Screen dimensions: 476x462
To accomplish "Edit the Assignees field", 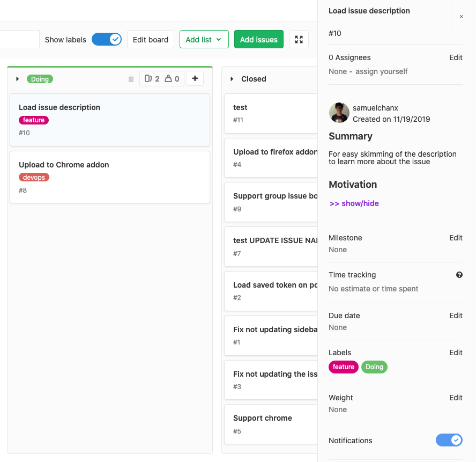I will pyautogui.click(x=456, y=57).
